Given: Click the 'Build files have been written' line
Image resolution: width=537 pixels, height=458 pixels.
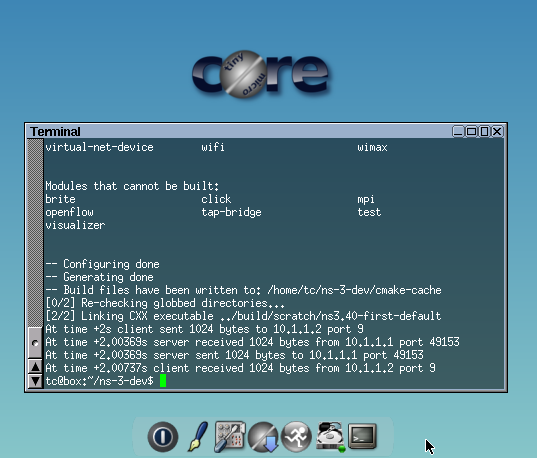Looking at the screenshot, I should tap(243, 290).
